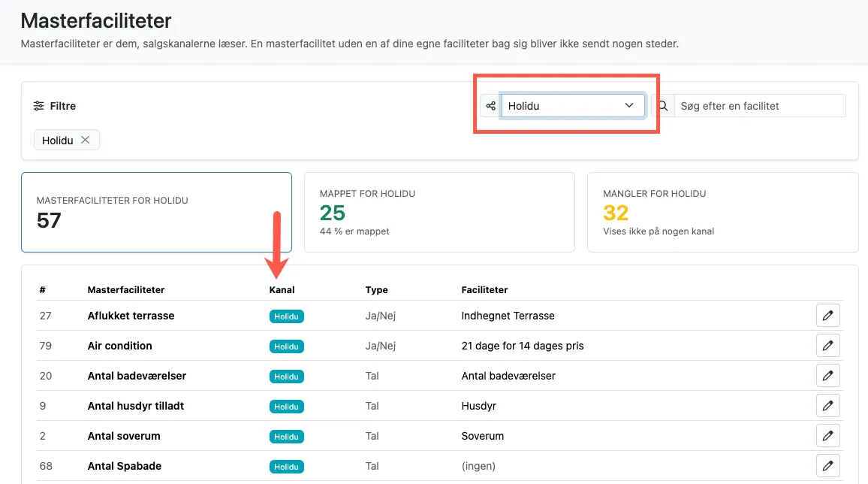Click the Kanal column header
The image size is (868, 484).
pyautogui.click(x=282, y=289)
